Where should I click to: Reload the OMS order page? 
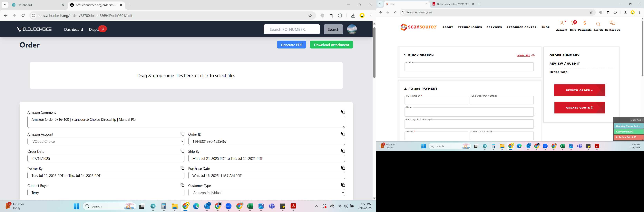click(23, 16)
